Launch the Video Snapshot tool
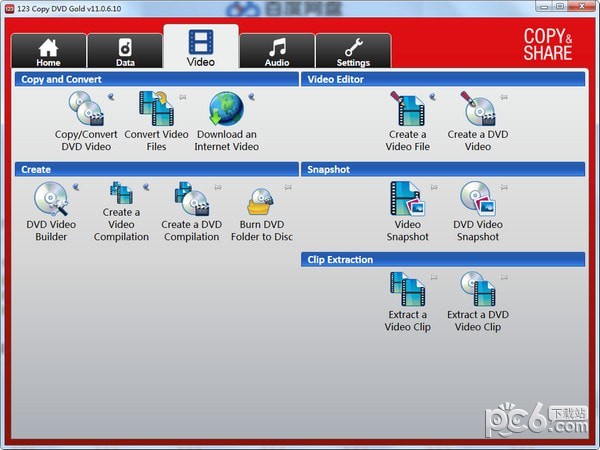Viewport: 600px width, 450px height. click(x=408, y=212)
